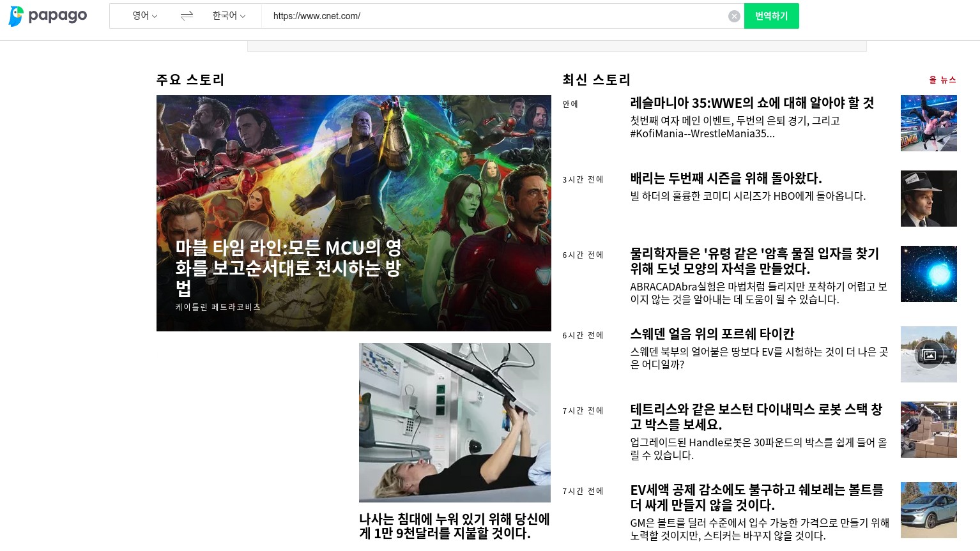Click the URL input showing https://www.cnet.com/
980x551 pixels.
495,16
